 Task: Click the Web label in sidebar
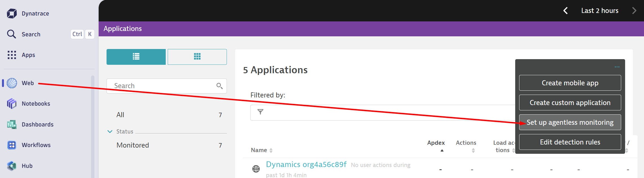[x=28, y=83]
